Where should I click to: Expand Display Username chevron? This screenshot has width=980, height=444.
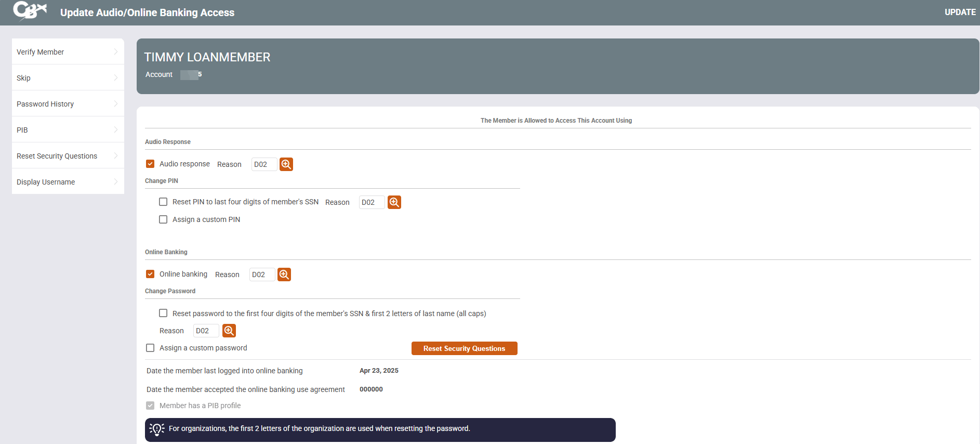coord(115,182)
